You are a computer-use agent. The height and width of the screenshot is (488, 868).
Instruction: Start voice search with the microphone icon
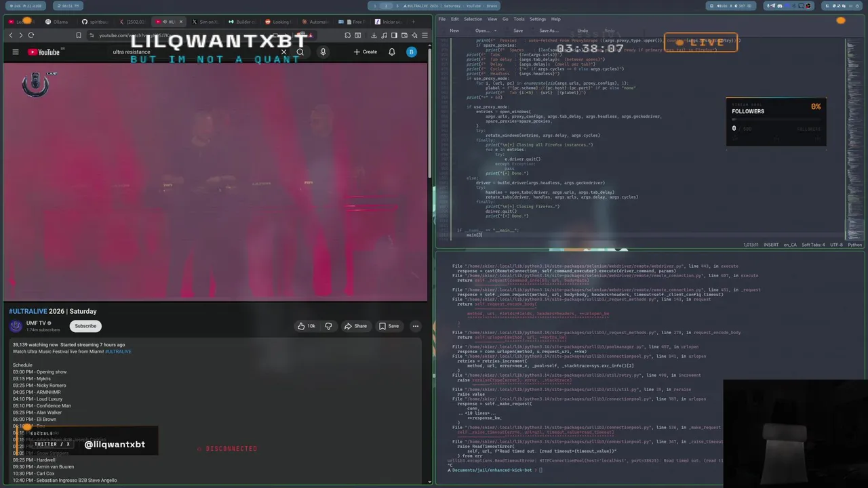click(x=323, y=52)
